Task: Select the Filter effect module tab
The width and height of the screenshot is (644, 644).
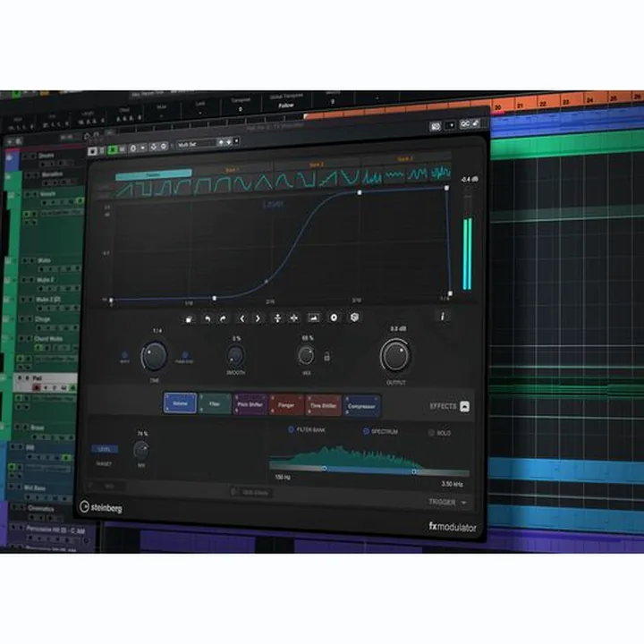Action: [215, 404]
